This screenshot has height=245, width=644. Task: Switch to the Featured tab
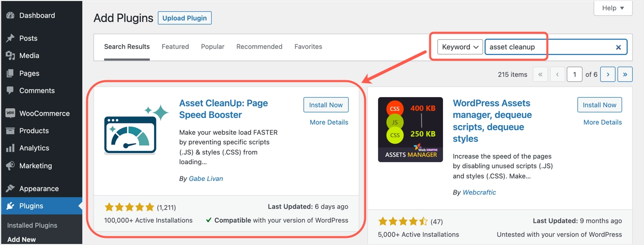pyautogui.click(x=175, y=47)
